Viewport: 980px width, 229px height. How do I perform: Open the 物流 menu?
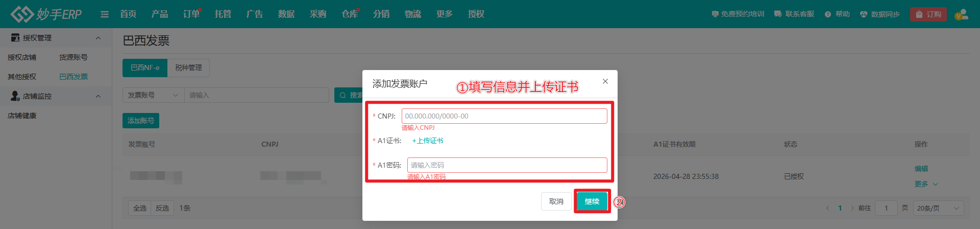(413, 14)
